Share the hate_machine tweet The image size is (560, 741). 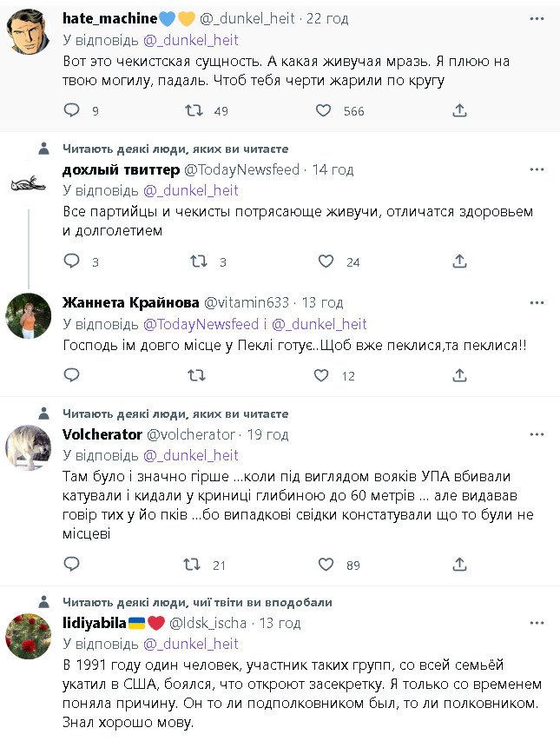pyautogui.click(x=460, y=110)
